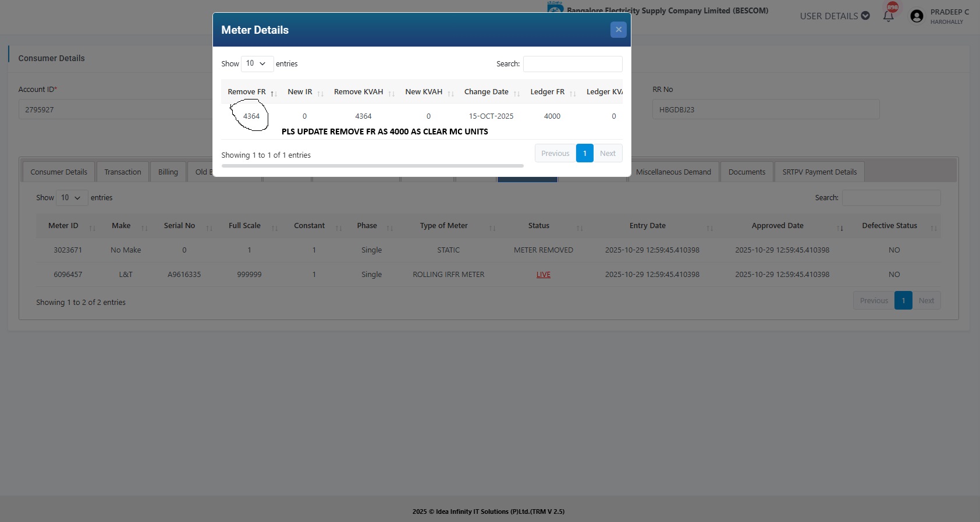This screenshot has width=980, height=522.
Task: Select No Make cell
Action: pyautogui.click(x=126, y=250)
